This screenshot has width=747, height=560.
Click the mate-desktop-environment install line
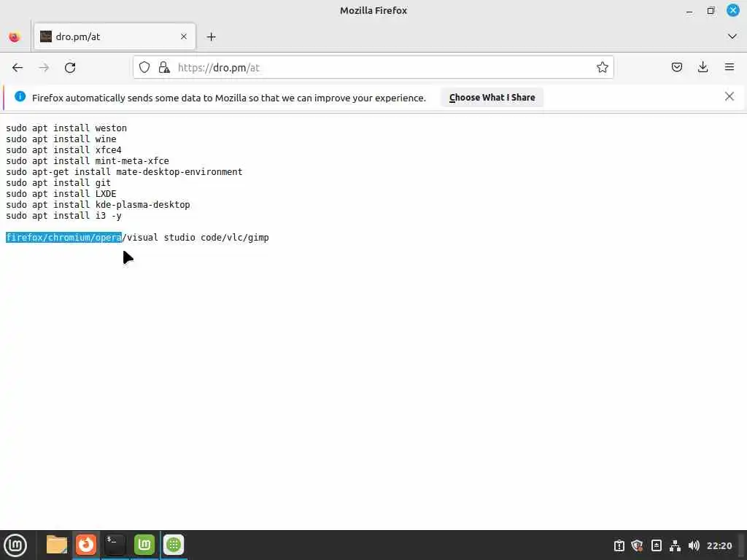[x=124, y=172]
